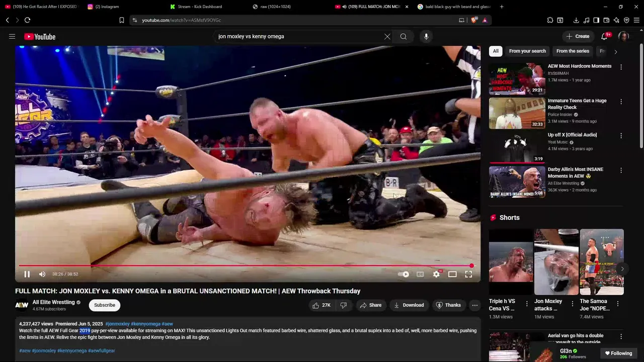This screenshot has width=644, height=362.
Task: Open AEW Most Hardcore Moments thumbnail
Action: point(517,79)
